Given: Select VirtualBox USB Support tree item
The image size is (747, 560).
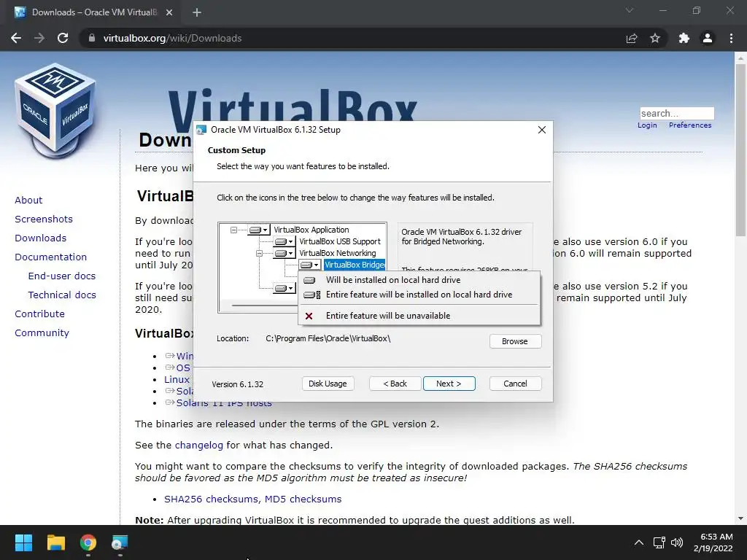Looking at the screenshot, I should tap(340, 241).
